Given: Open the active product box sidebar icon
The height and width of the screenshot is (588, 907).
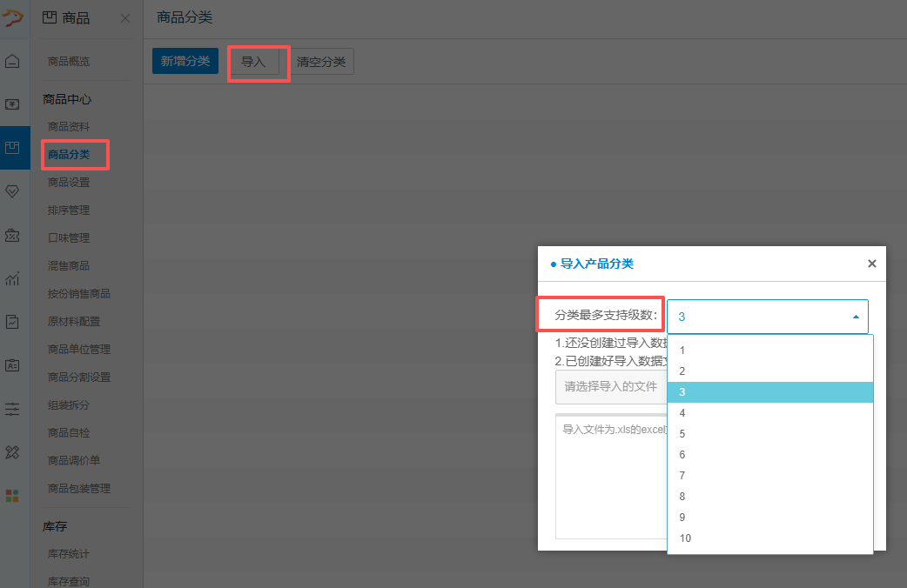Looking at the screenshot, I should (x=12, y=148).
